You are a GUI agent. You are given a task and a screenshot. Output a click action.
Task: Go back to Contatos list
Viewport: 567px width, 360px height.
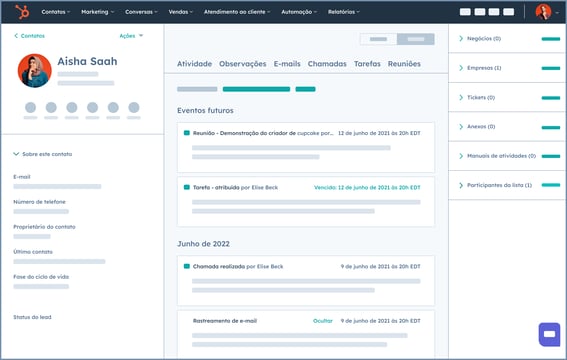coord(29,36)
